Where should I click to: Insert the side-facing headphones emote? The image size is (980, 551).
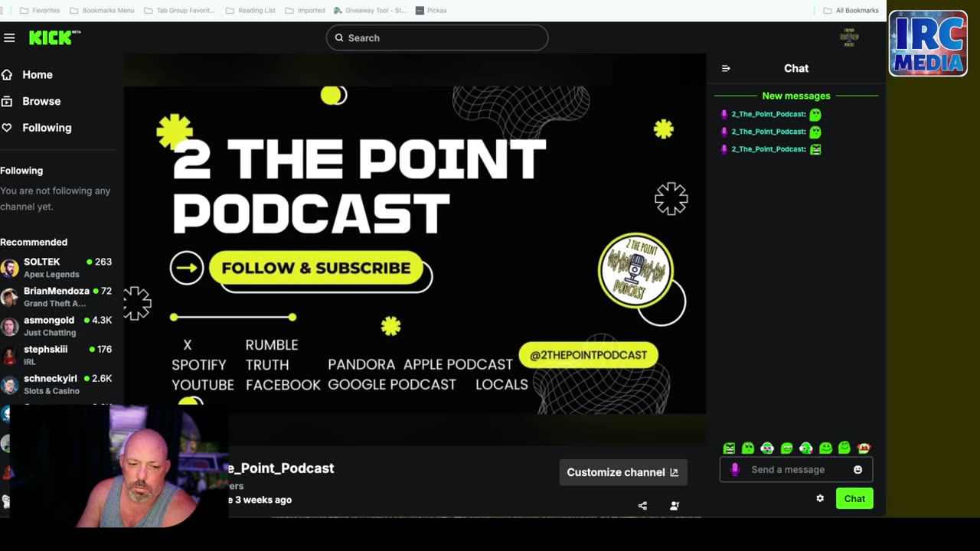click(805, 448)
